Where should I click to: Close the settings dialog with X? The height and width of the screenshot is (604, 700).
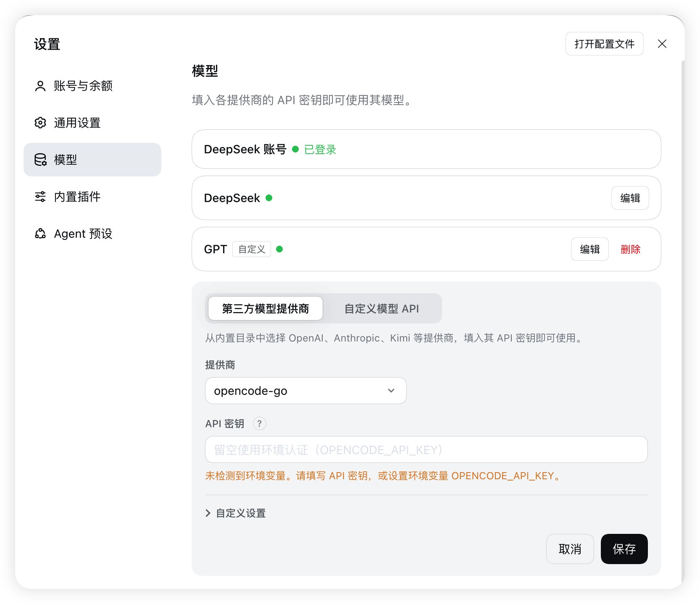coord(662,44)
